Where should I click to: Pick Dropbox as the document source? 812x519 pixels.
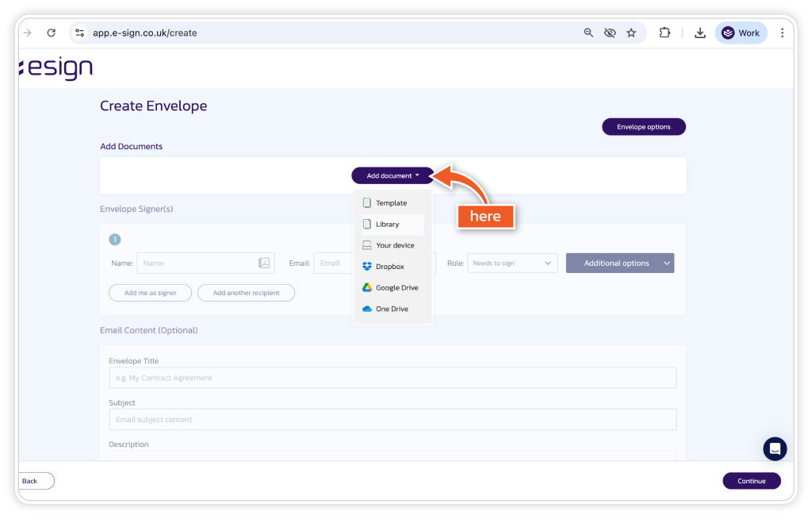pos(389,267)
